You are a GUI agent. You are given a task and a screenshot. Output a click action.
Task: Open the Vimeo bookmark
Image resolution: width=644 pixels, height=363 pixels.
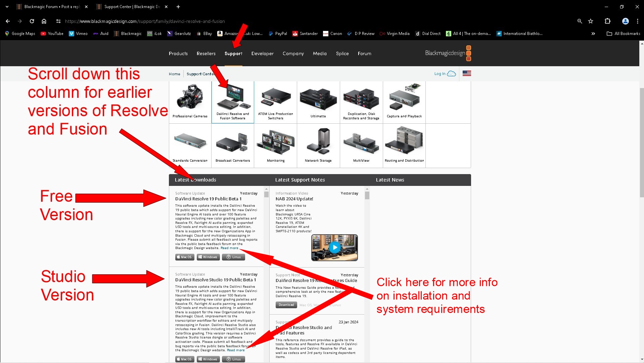tap(78, 34)
